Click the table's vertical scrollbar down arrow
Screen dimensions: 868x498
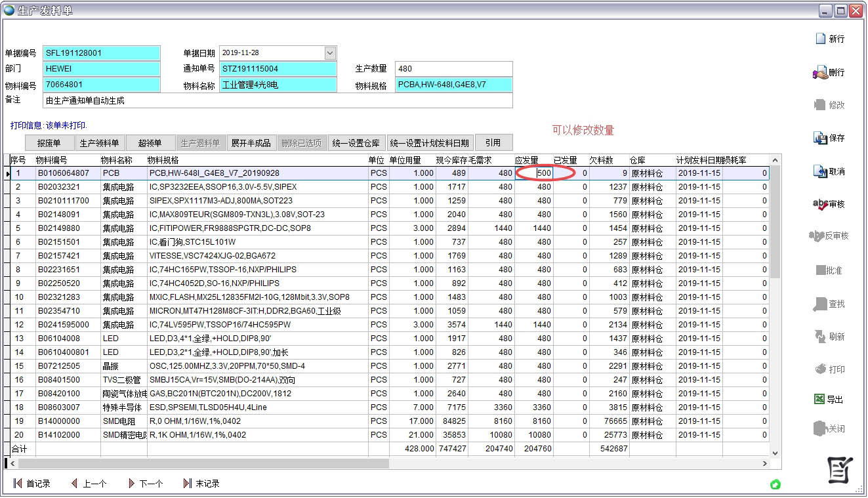click(775, 453)
